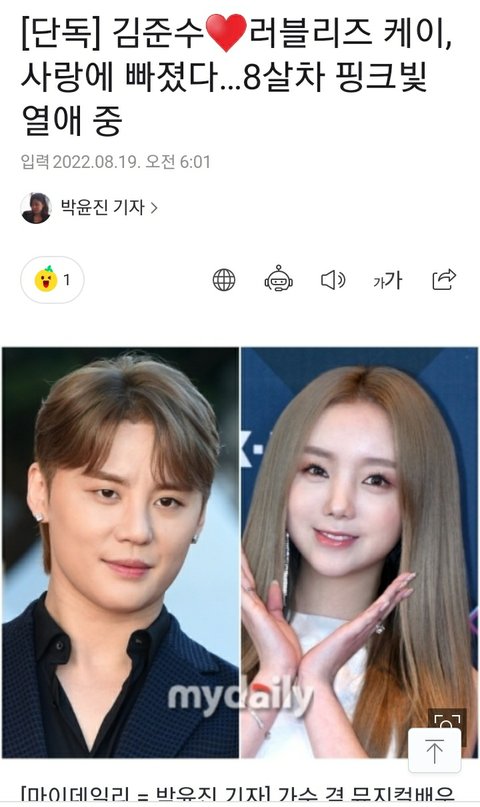Tap the headline's last line 열애 중
Image resolution: width=480 pixels, height=807 pixels.
[x=72, y=120]
